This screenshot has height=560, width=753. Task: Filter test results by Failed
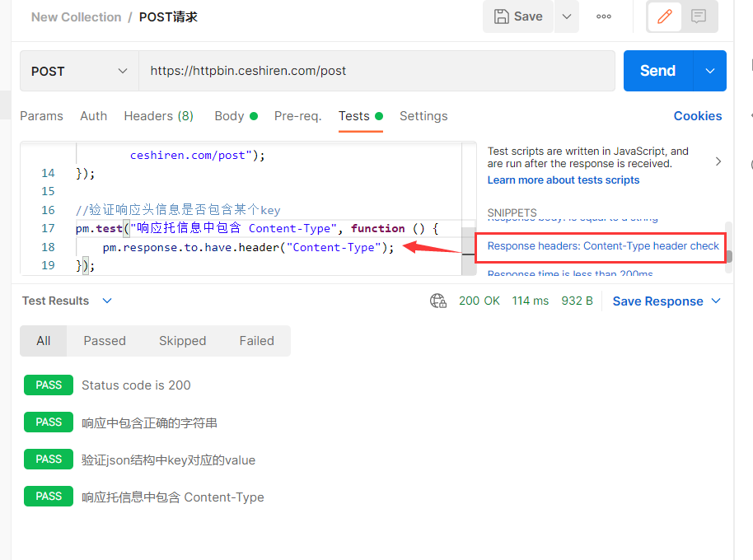(257, 341)
